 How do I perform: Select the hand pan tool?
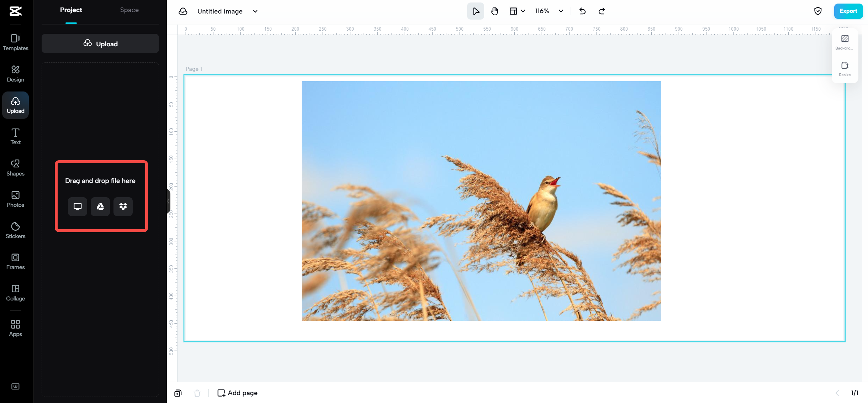pyautogui.click(x=494, y=11)
